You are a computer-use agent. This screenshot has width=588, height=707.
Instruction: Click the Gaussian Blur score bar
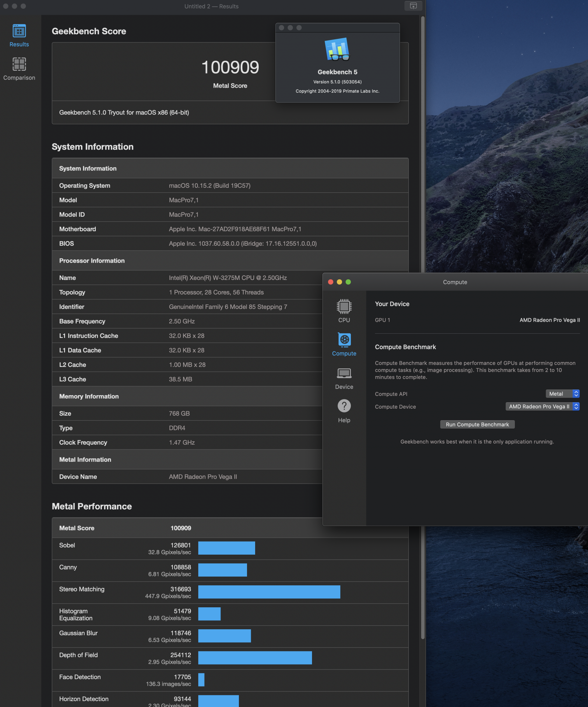[224, 636]
